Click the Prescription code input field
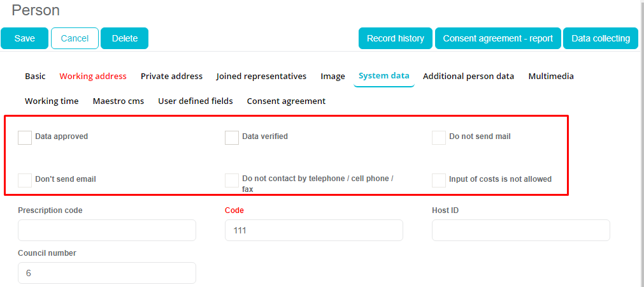The height and width of the screenshot is (287, 644). point(106,230)
